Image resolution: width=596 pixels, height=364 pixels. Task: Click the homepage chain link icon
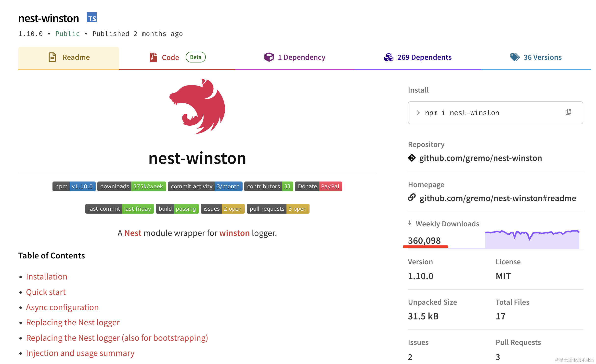(412, 197)
